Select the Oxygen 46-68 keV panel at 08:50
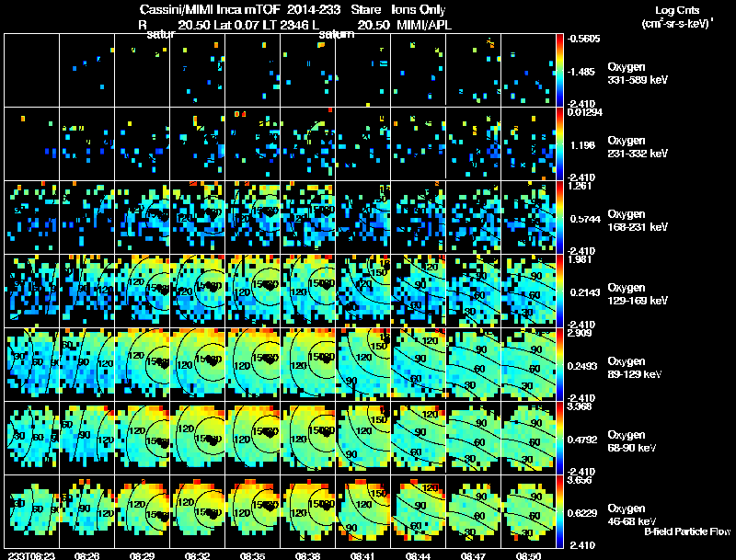Image resolution: width=736 pixels, height=560 pixels. click(528, 511)
